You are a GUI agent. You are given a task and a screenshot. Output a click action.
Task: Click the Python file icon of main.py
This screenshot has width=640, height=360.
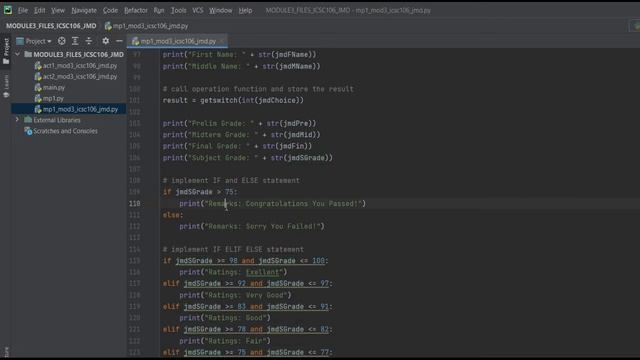[38, 87]
